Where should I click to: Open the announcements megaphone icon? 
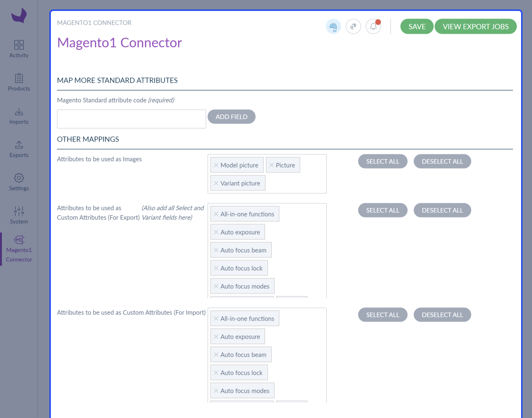point(353,27)
